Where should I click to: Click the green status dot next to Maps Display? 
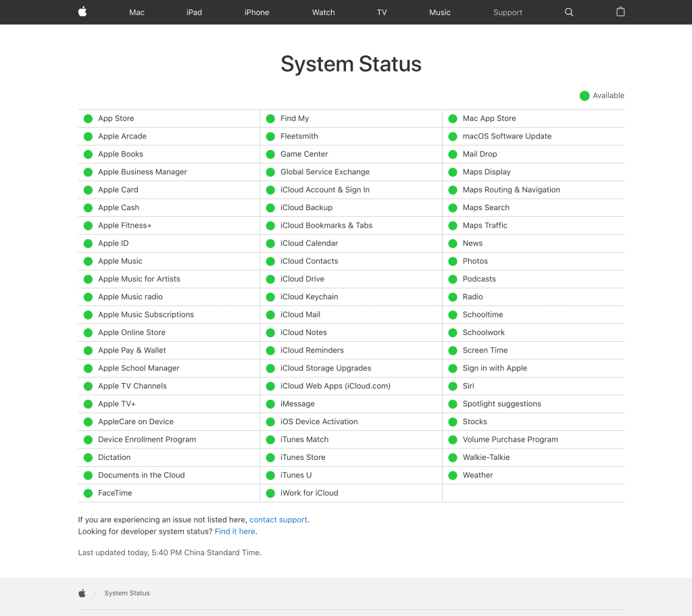click(x=451, y=172)
